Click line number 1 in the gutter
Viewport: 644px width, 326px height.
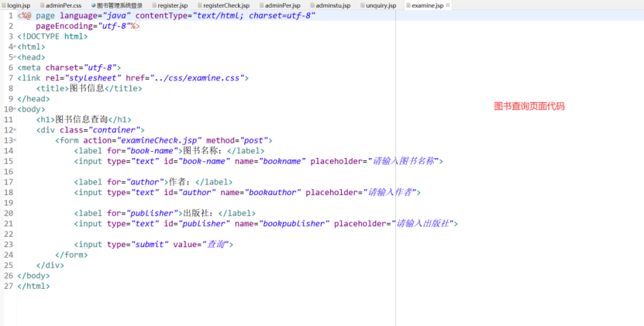pyautogui.click(x=11, y=15)
